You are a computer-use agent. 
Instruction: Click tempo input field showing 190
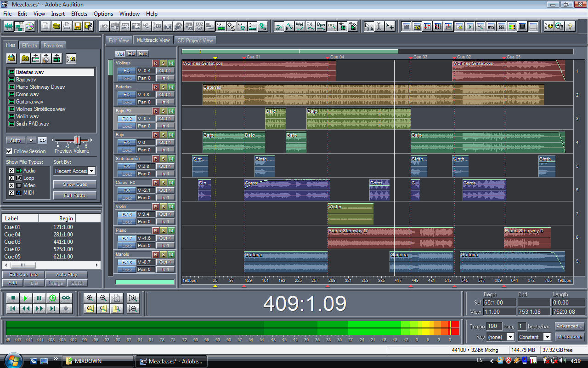pyautogui.click(x=494, y=326)
